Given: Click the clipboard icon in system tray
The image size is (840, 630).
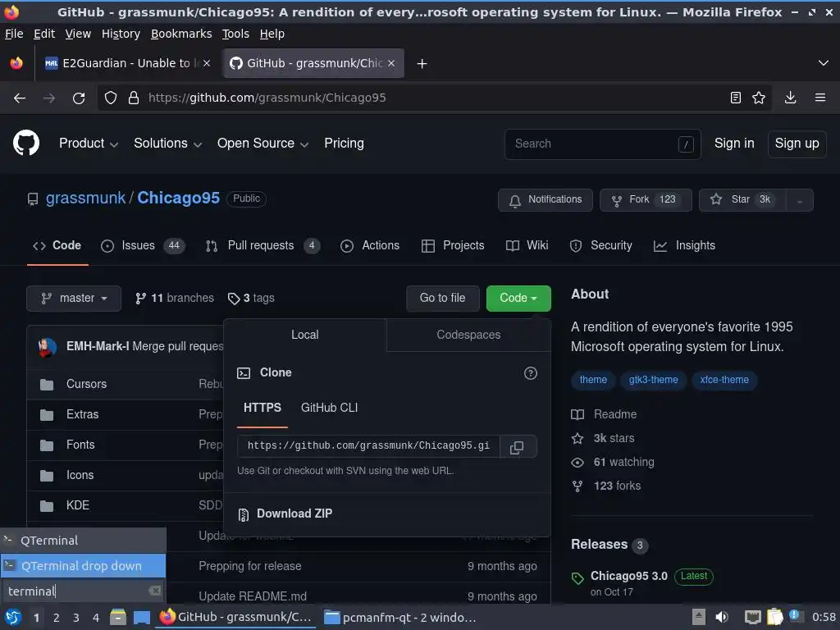Looking at the screenshot, I should 775,617.
